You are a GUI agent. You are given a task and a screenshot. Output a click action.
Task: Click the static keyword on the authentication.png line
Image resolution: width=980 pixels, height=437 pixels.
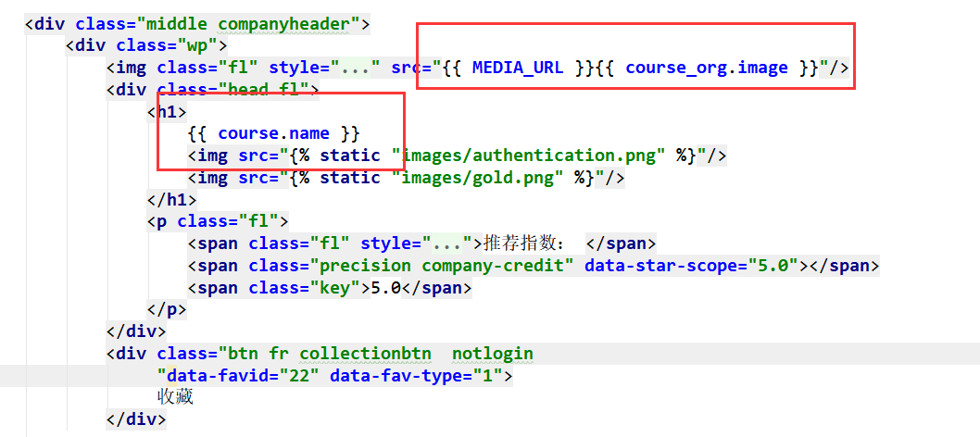[x=350, y=156]
